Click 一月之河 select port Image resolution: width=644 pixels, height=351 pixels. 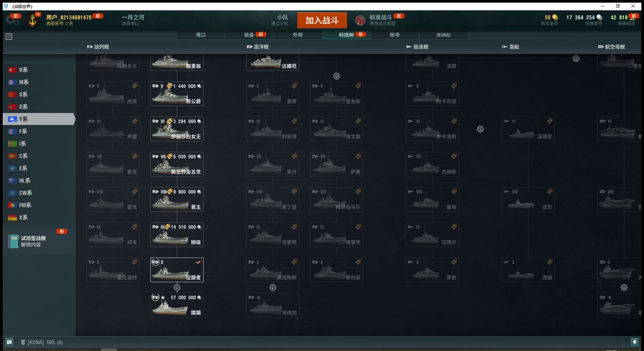[x=133, y=20]
